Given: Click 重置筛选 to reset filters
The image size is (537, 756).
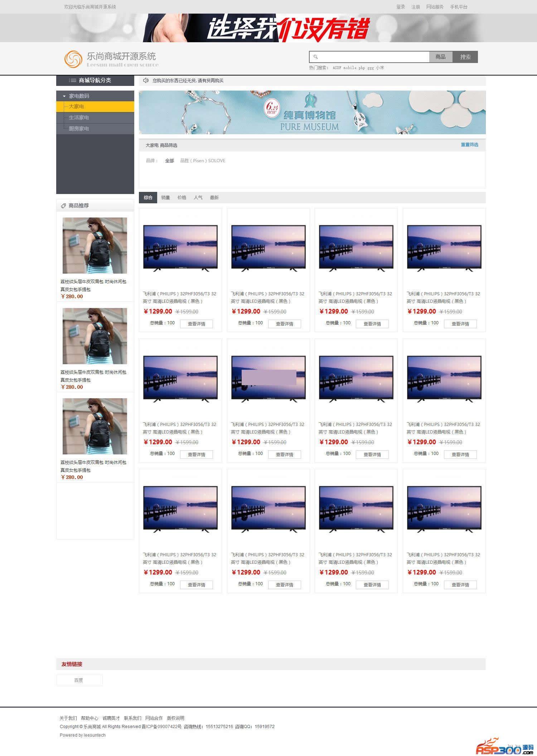Looking at the screenshot, I should (469, 145).
